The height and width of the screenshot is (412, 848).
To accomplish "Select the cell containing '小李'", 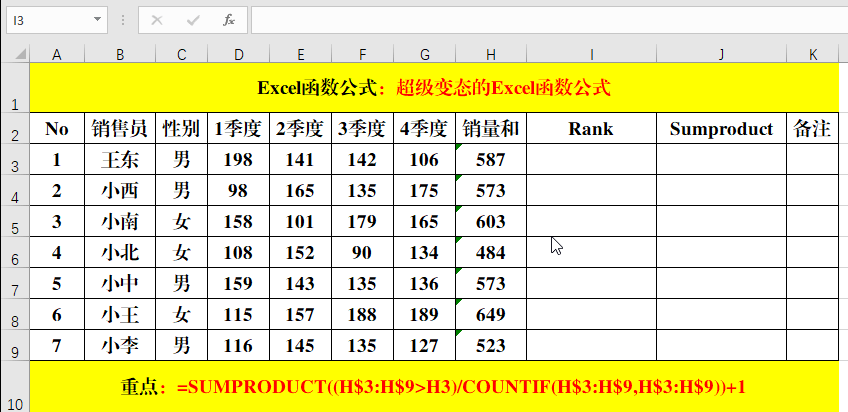I will [120, 345].
